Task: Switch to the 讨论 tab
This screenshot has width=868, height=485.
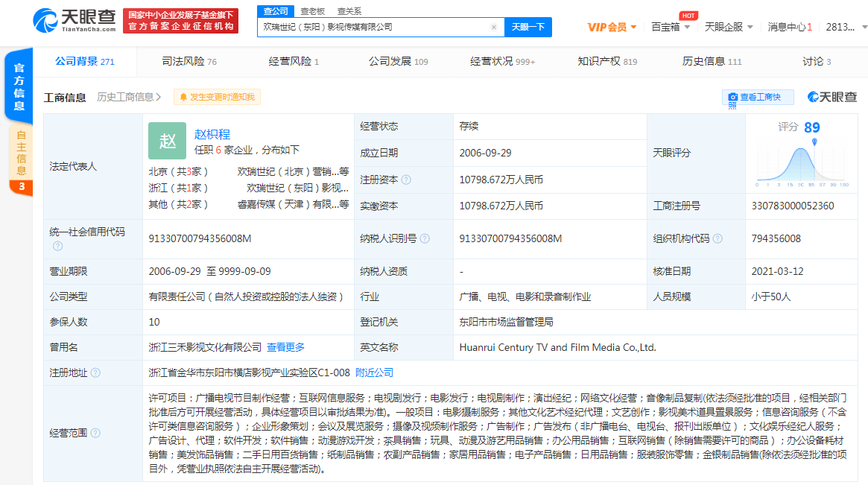Action: (817, 61)
